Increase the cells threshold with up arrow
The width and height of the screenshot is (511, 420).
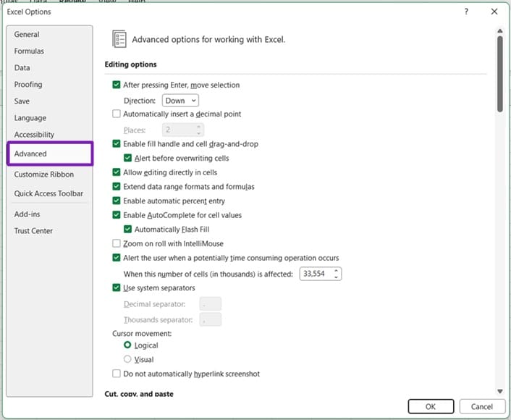pyautogui.click(x=337, y=270)
